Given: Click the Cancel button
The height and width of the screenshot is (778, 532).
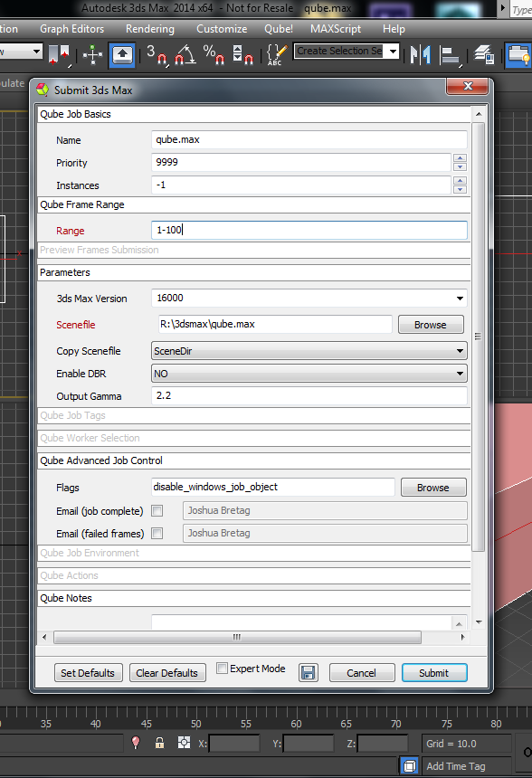Looking at the screenshot, I should tap(361, 673).
